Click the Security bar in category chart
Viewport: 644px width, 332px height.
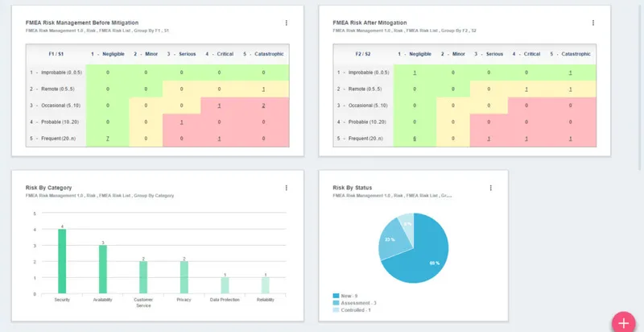[62, 261]
